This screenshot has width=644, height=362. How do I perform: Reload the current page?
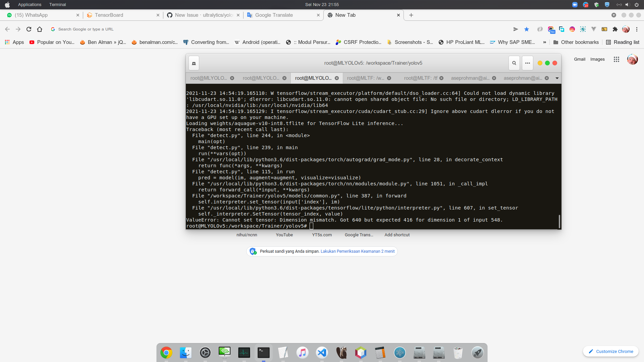(x=29, y=29)
